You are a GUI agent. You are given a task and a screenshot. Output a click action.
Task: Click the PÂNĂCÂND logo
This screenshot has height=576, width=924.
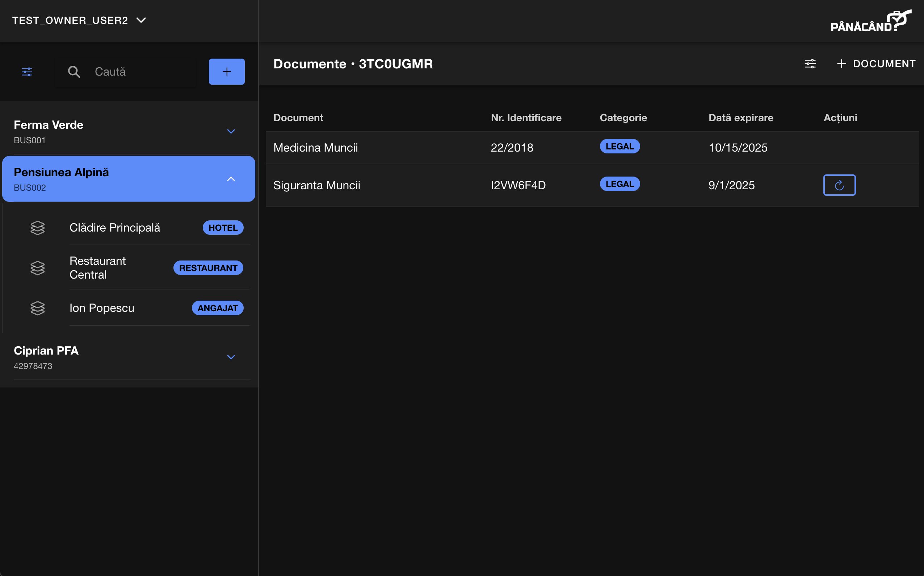871,21
